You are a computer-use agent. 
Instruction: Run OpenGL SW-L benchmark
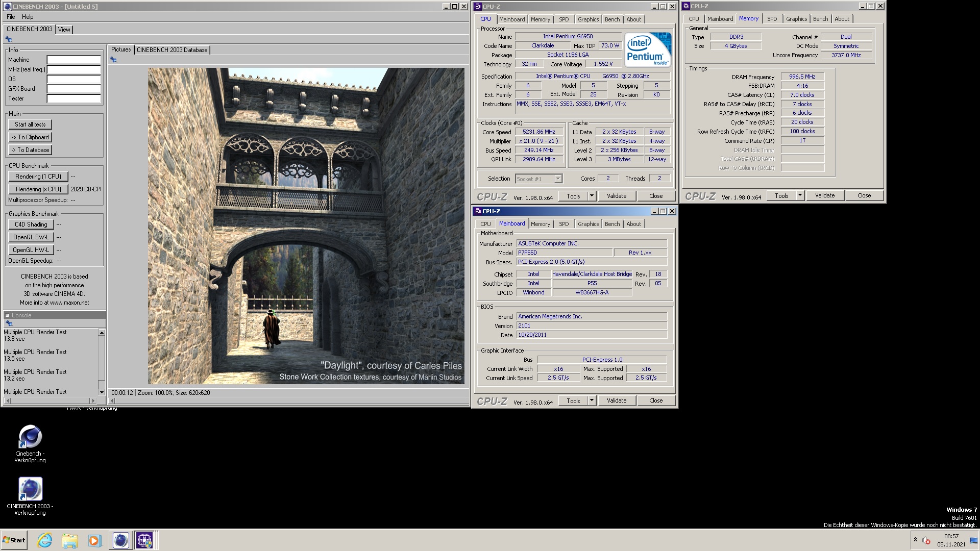click(x=31, y=237)
